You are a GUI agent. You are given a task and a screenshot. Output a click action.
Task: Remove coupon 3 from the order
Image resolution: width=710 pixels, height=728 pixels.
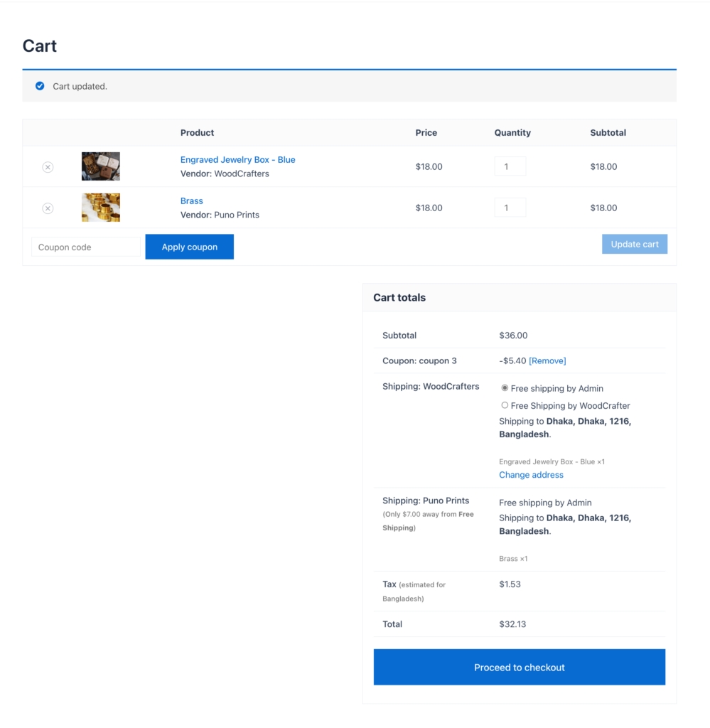pos(547,360)
